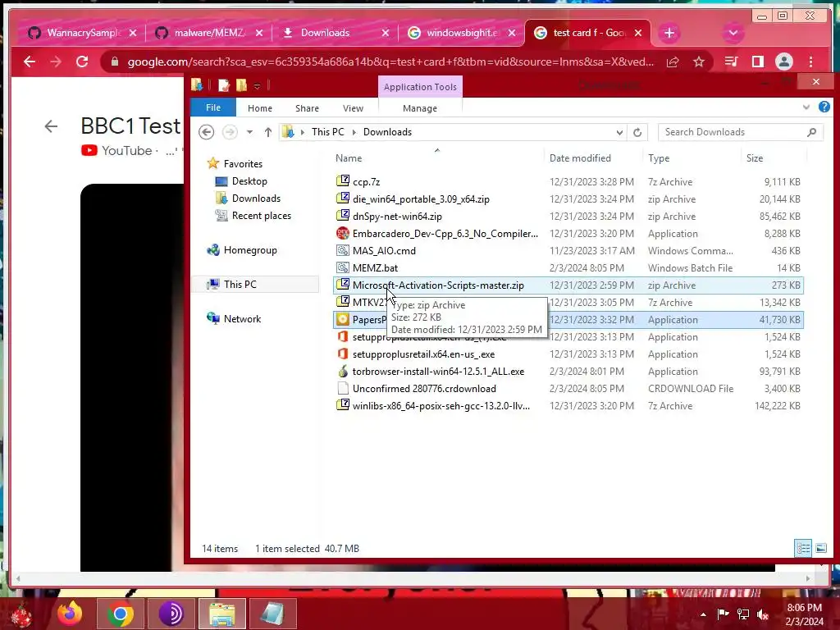Open the ccp.7z archive file icon
The width and height of the screenshot is (840, 630).
pyautogui.click(x=343, y=181)
